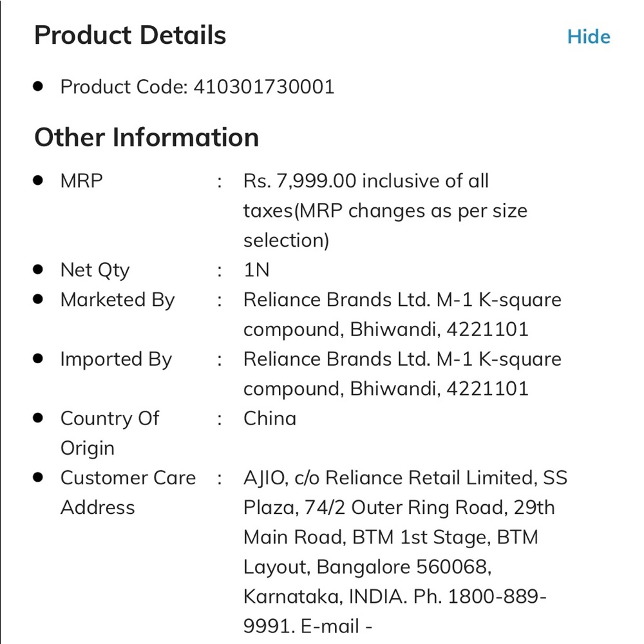Select the Other Information heading
This screenshot has height=644, width=644.
point(147,137)
